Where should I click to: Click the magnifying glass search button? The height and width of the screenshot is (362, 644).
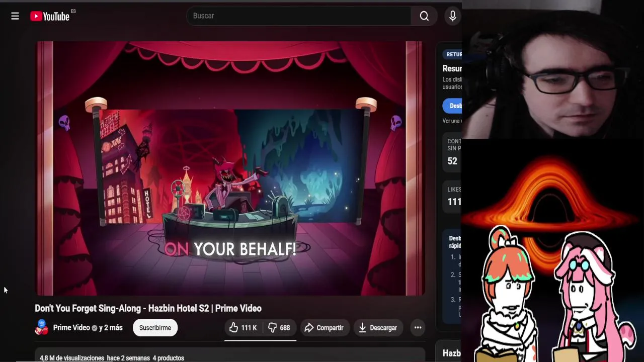[424, 16]
